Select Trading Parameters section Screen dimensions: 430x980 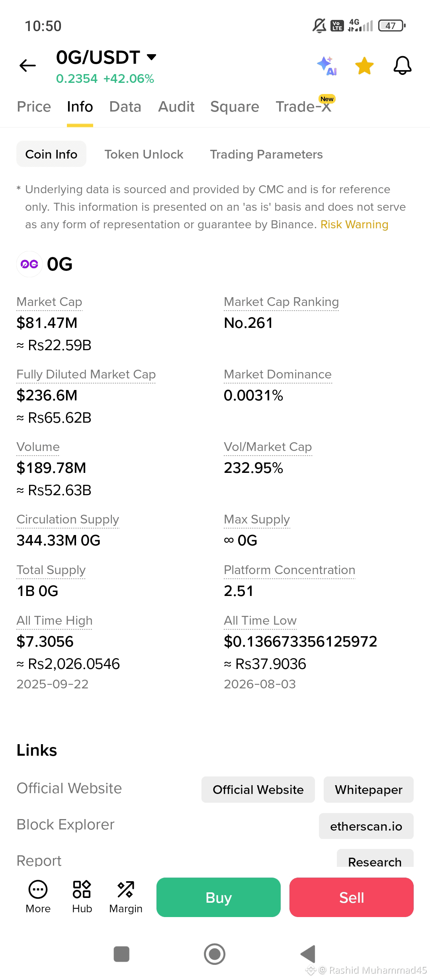[x=266, y=154]
